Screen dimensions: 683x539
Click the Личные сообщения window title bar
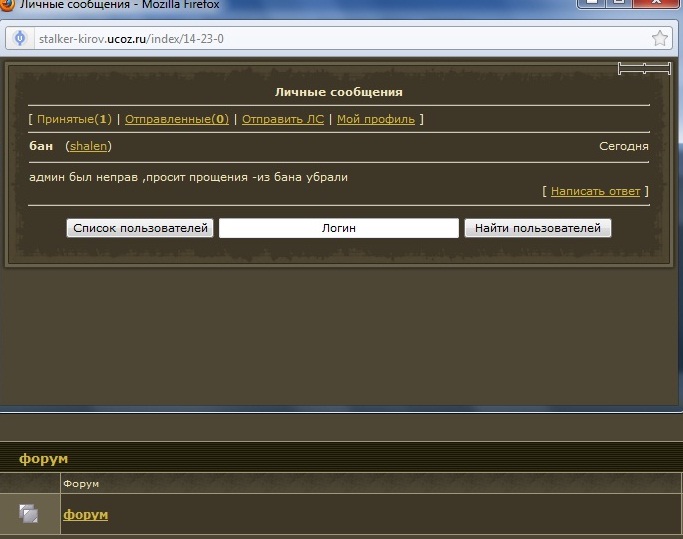point(300,6)
